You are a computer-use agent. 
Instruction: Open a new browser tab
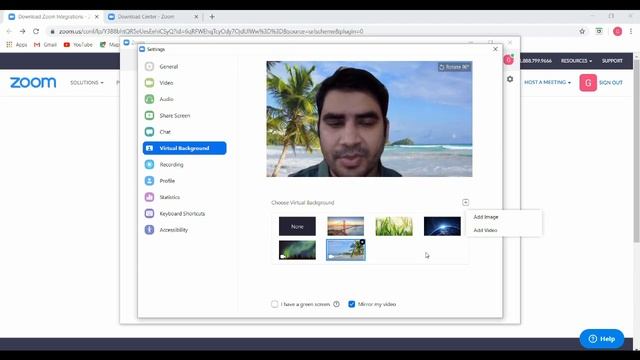click(x=212, y=17)
